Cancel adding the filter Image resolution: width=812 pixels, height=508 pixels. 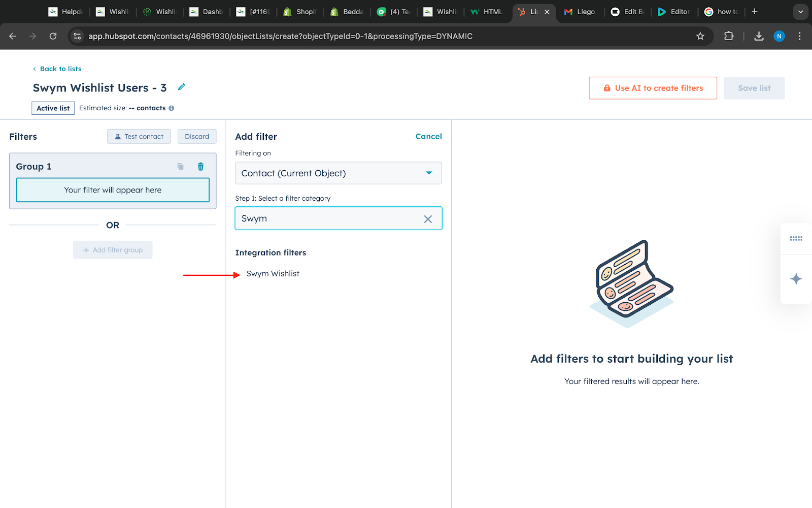click(x=428, y=136)
